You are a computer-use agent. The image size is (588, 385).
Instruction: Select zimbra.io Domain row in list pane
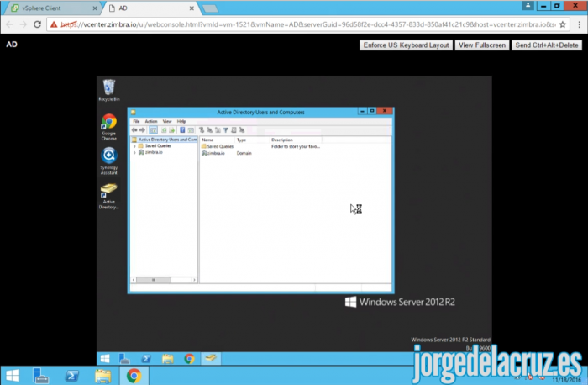(227, 153)
